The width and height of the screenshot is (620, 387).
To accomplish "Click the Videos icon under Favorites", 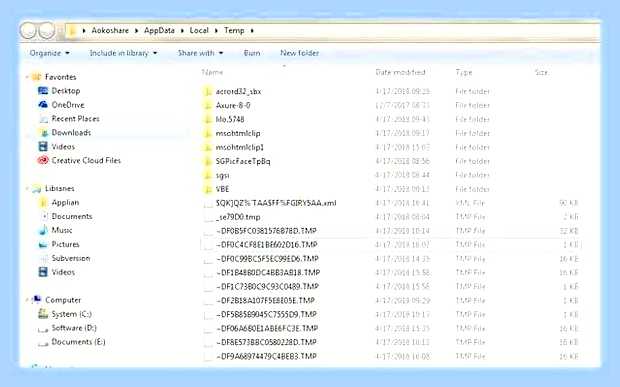I will [43, 147].
